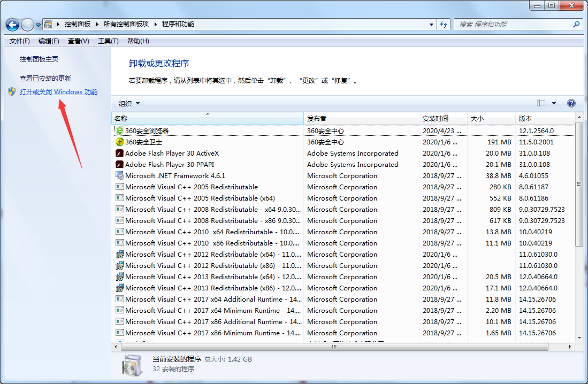Select the 360安全卫士 program icon
Screen dimensions: 588x384
119,142
